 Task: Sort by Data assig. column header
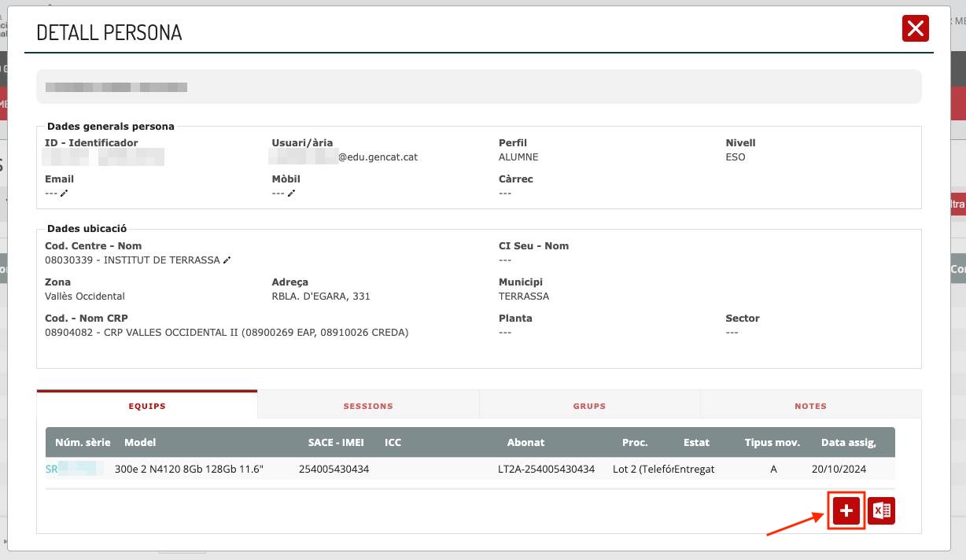(x=848, y=443)
